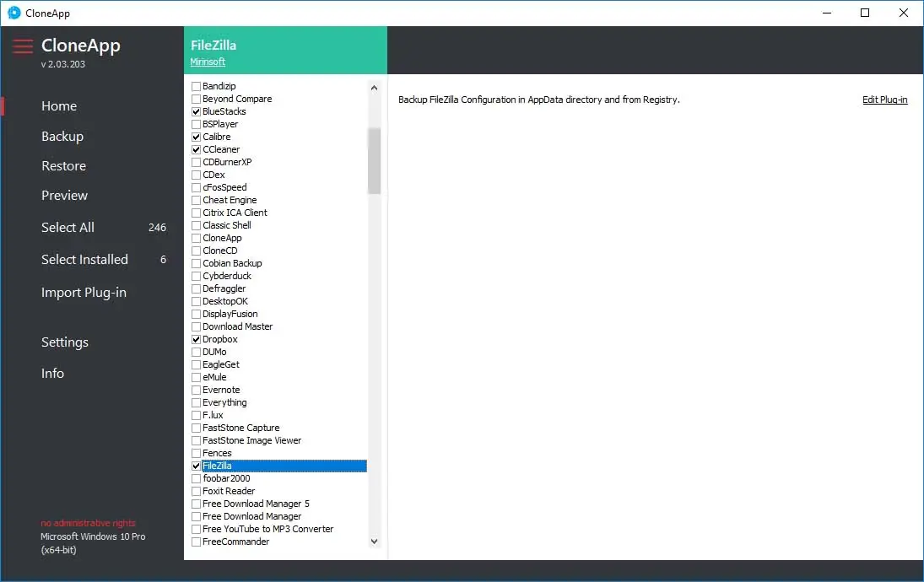The width and height of the screenshot is (924, 582).
Task: Select Free YouTube to MP3 Converter
Action: click(x=268, y=530)
